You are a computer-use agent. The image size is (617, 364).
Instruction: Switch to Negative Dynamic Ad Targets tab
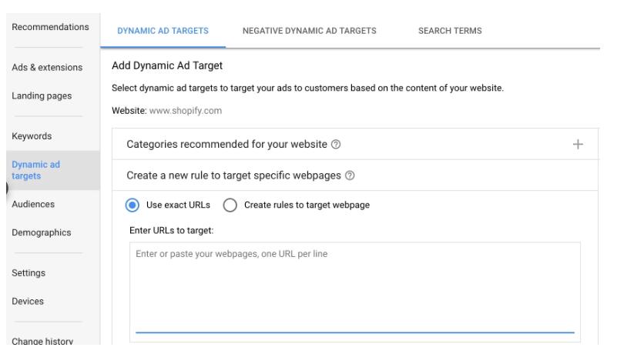point(309,31)
